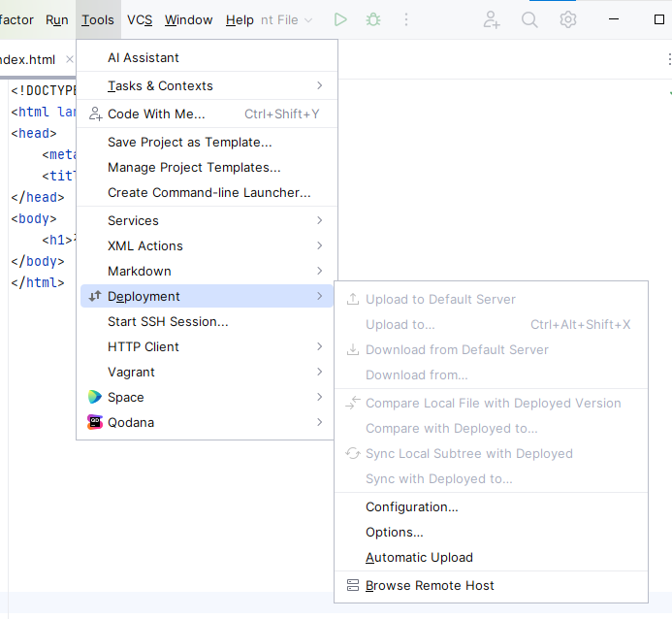The width and height of the screenshot is (672, 619).
Task: Click Download from Default Server
Action: (x=491, y=350)
